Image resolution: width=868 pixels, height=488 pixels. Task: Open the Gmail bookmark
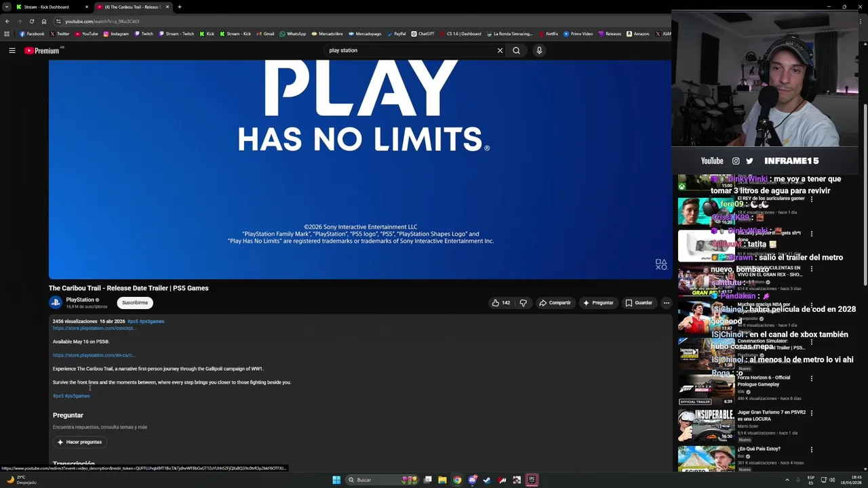(x=266, y=34)
